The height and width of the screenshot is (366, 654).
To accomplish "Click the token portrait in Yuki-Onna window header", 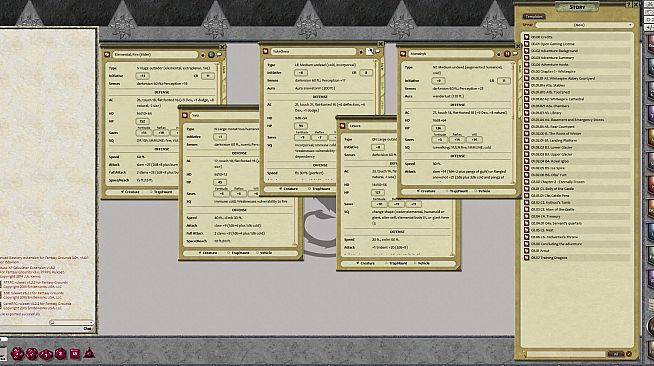I will (x=370, y=51).
